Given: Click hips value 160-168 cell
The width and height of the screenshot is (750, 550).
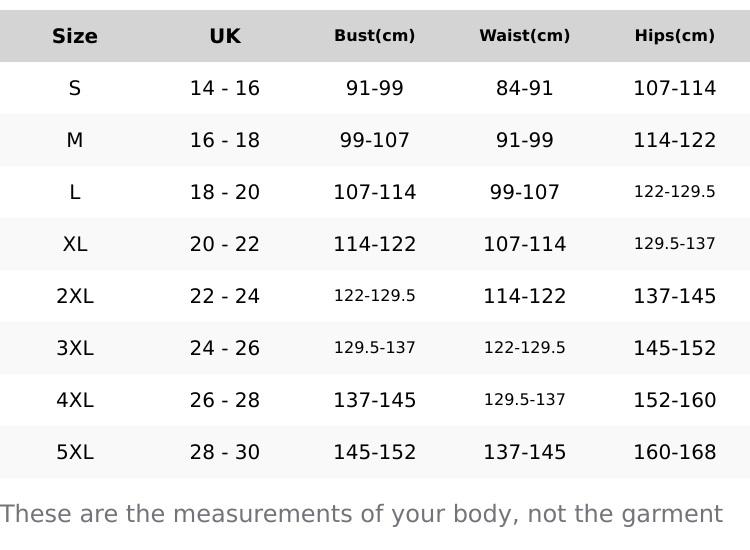Looking at the screenshot, I should (x=674, y=452).
